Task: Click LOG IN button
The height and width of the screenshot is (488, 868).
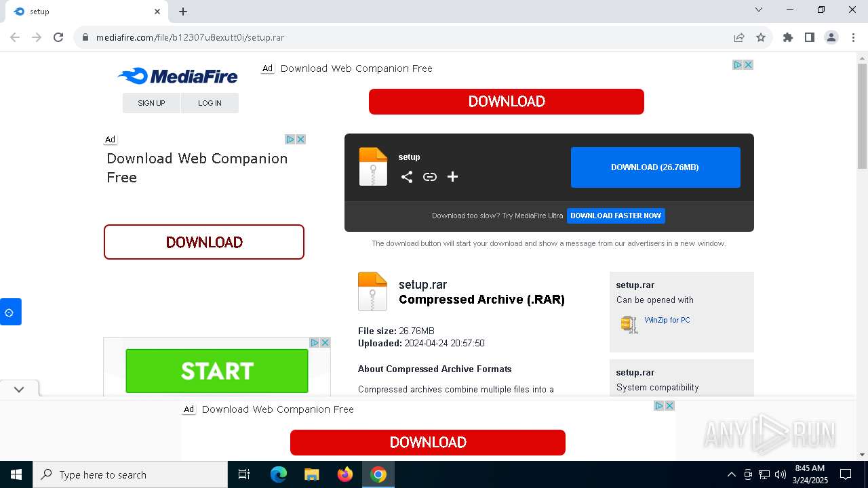Action: tap(210, 103)
